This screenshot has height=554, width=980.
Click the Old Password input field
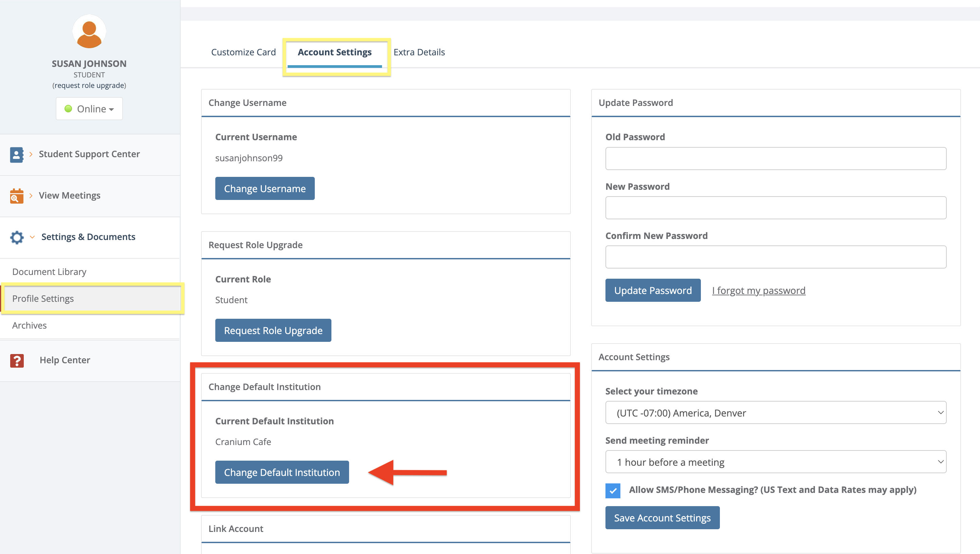pyautogui.click(x=775, y=159)
